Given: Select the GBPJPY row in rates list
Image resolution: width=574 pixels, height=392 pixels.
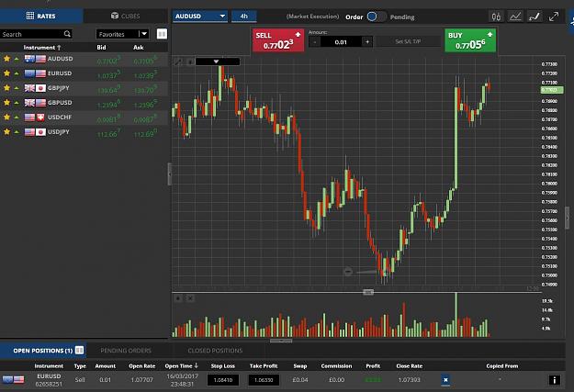Looking at the screenshot, I should coord(84,88).
